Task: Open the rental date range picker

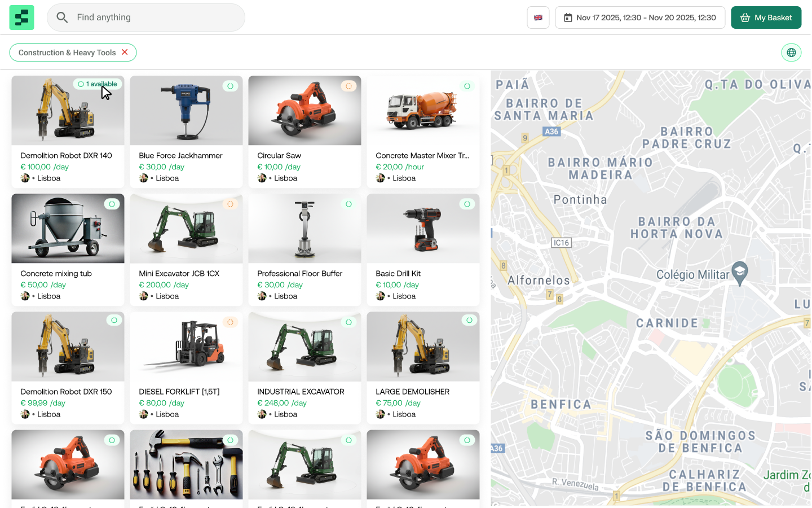Action: click(x=640, y=17)
